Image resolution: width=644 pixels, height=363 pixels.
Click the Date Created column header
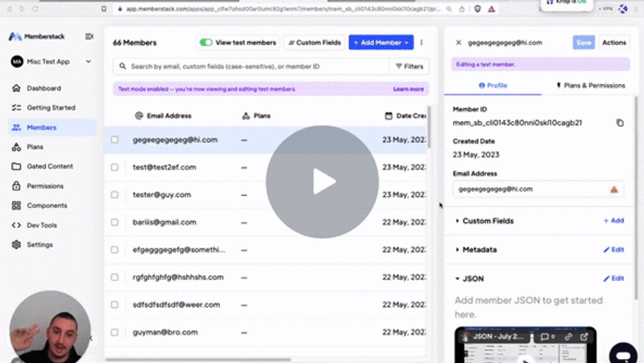click(x=405, y=116)
